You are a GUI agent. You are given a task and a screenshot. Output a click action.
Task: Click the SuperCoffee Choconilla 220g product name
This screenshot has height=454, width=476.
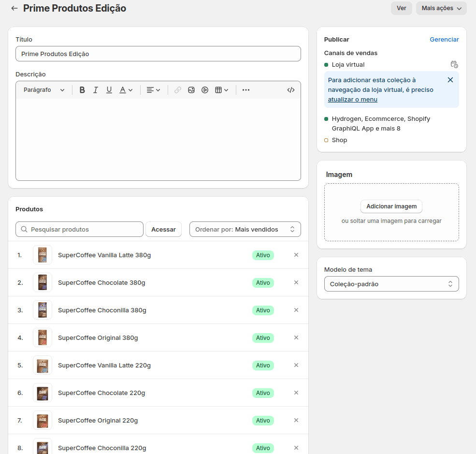pos(102,448)
